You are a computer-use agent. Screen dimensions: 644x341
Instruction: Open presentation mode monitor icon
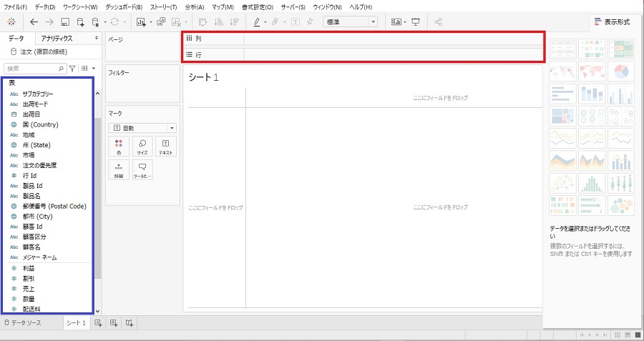click(x=416, y=22)
